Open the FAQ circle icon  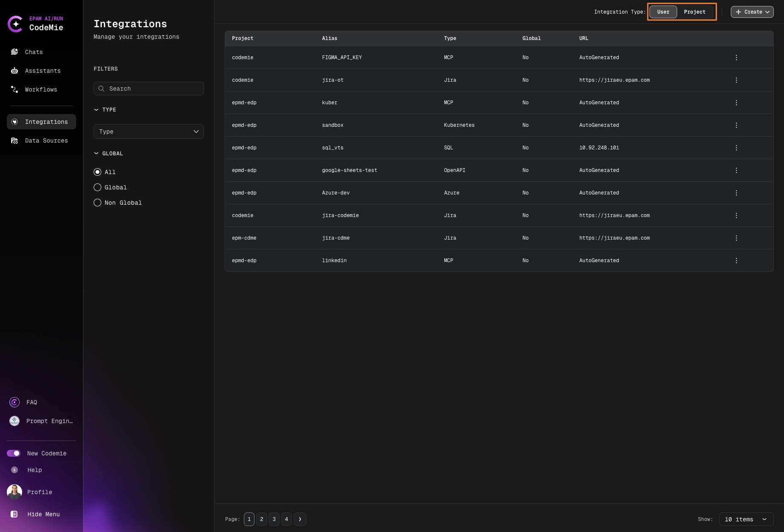[14, 402]
